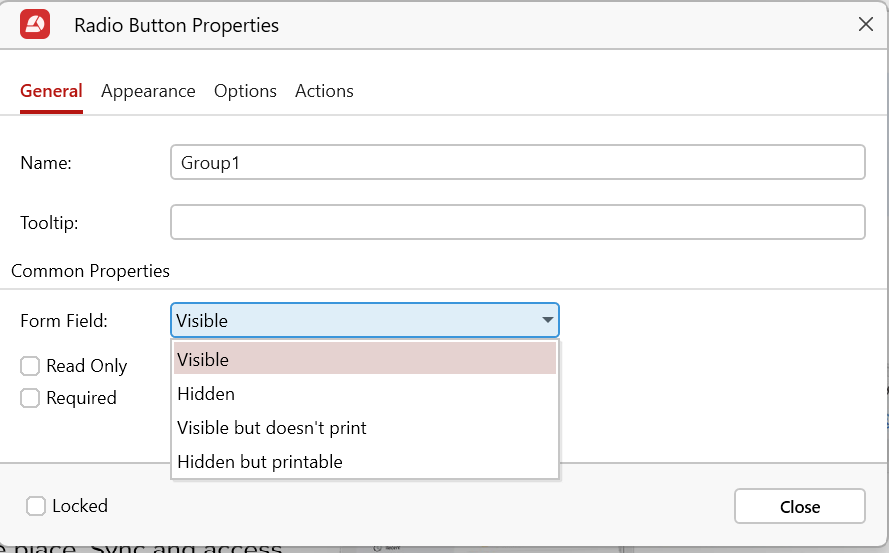Go to the Options tab
Image resolution: width=889 pixels, height=553 pixels.
coord(245,91)
